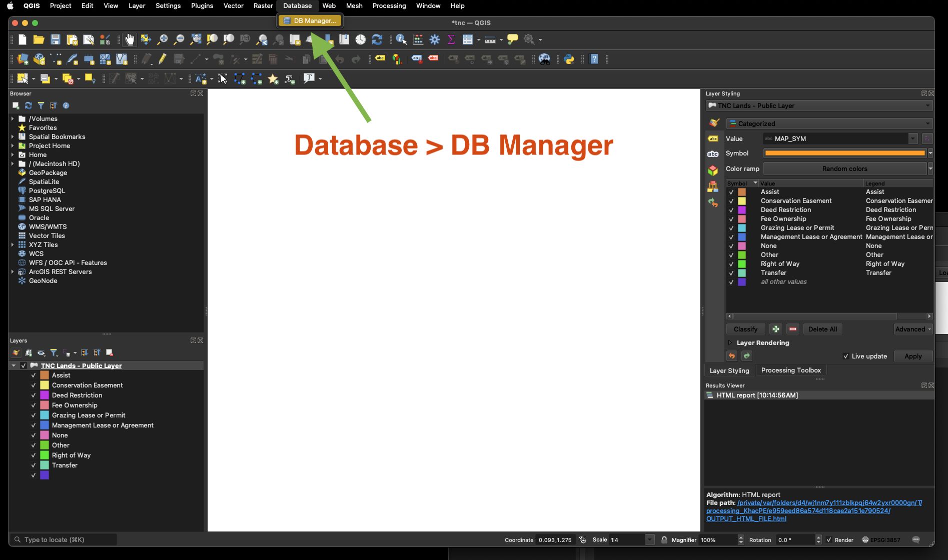Expand /Volumes in Browser tree
The image size is (948, 560).
[13, 118]
